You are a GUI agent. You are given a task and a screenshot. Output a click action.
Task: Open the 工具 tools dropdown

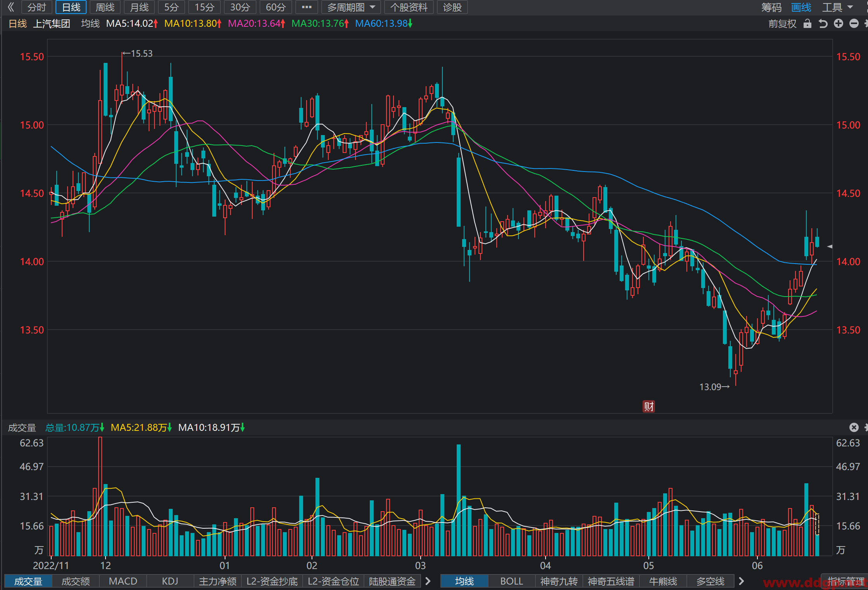pos(838,7)
